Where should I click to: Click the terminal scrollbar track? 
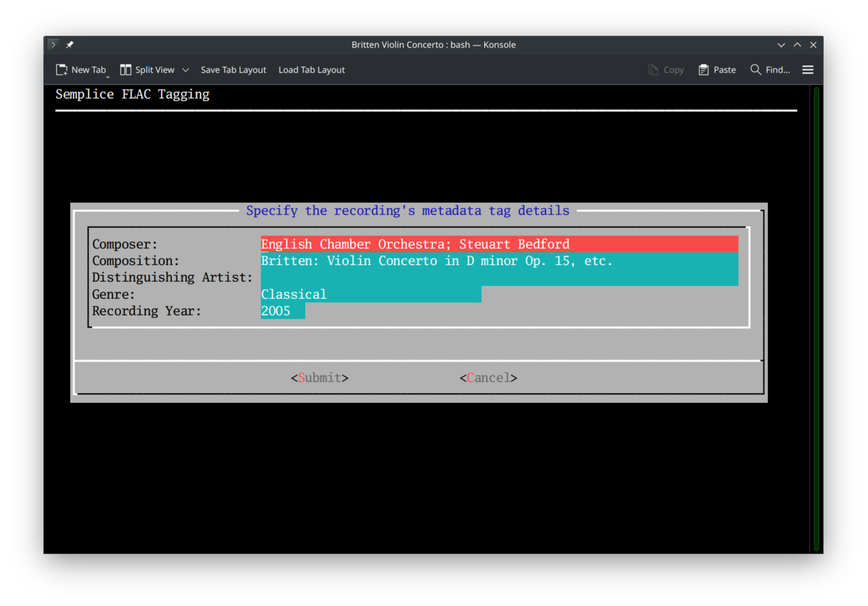coord(816,320)
